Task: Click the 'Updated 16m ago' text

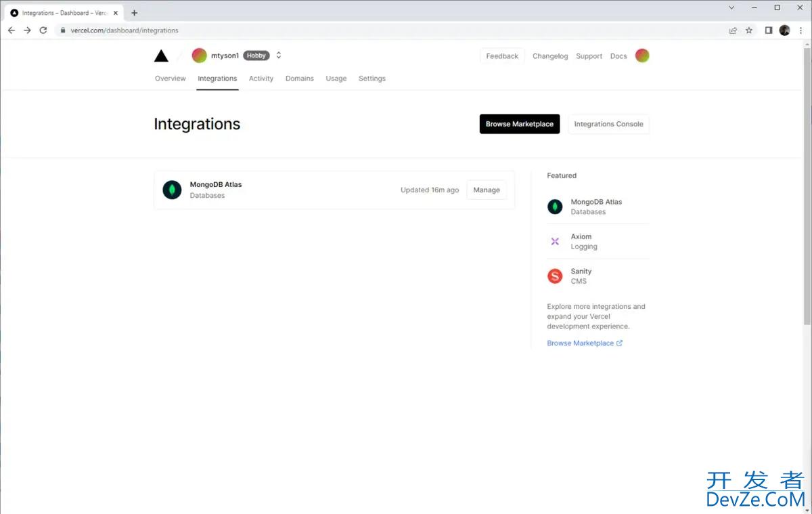Action: pos(430,190)
